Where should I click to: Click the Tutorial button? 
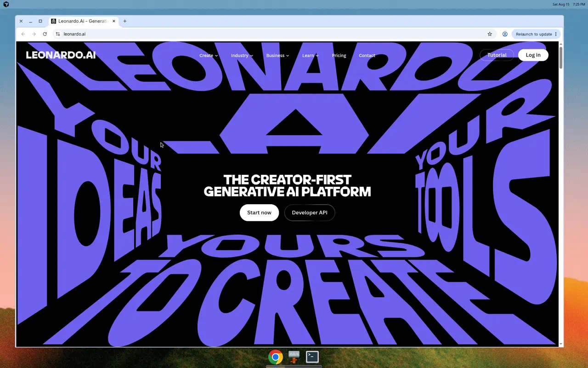[497, 55]
